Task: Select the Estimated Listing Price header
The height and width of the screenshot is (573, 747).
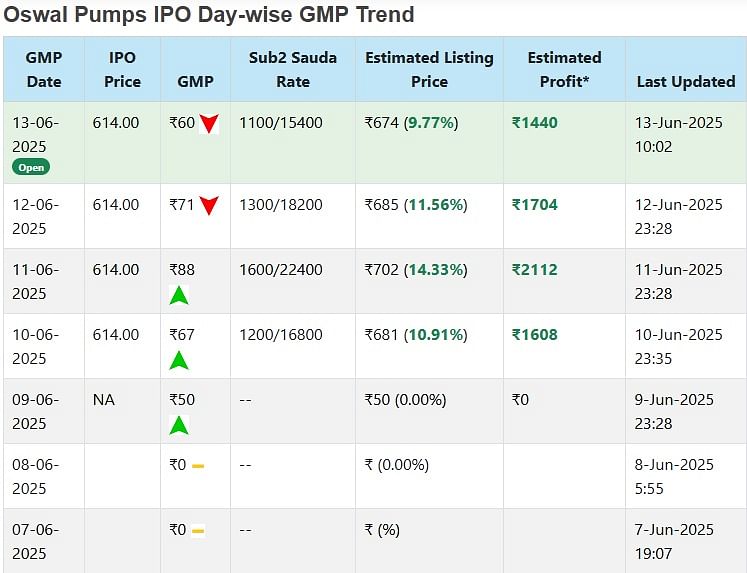Action: 429,70
